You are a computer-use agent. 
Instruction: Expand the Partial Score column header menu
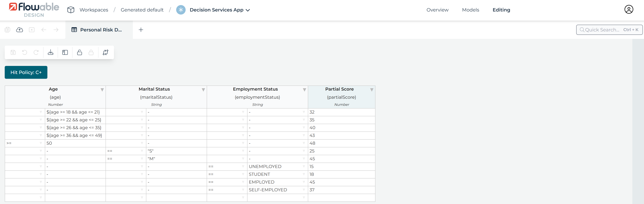(x=372, y=90)
